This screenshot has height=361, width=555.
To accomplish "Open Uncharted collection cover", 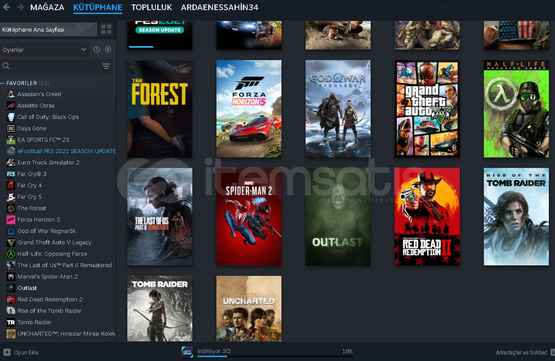I will [249, 309].
